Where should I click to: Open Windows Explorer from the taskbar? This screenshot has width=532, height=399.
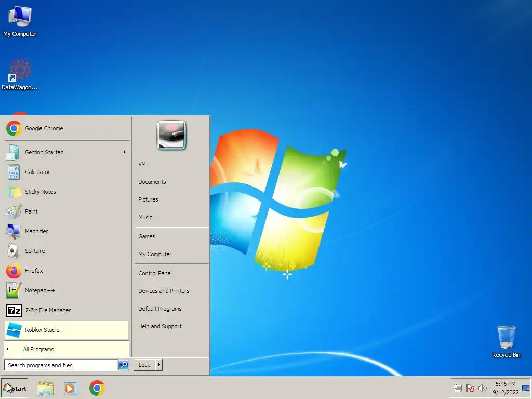(x=45, y=389)
